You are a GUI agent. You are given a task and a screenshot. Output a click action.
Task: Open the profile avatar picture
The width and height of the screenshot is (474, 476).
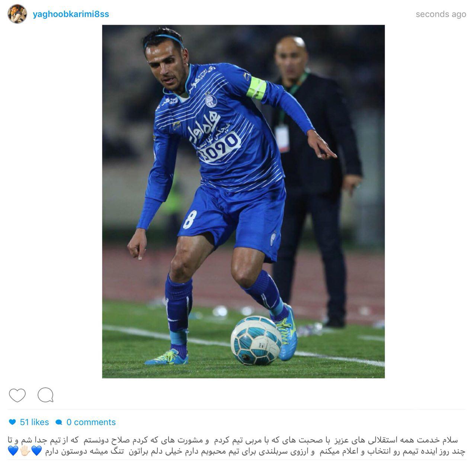pyautogui.click(x=17, y=14)
